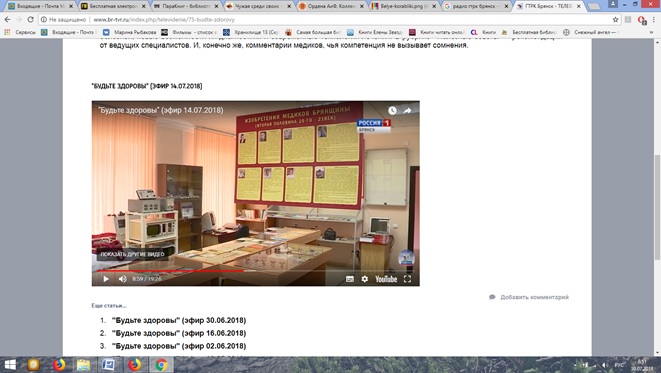Screen dimensions: 661x373
Task: Click 'Добавить комментарий' link
Action: [534, 297]
